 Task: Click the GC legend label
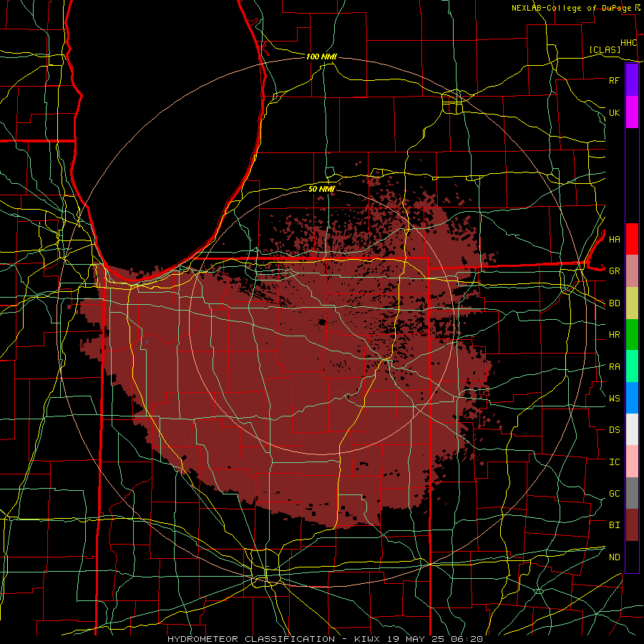614,494
